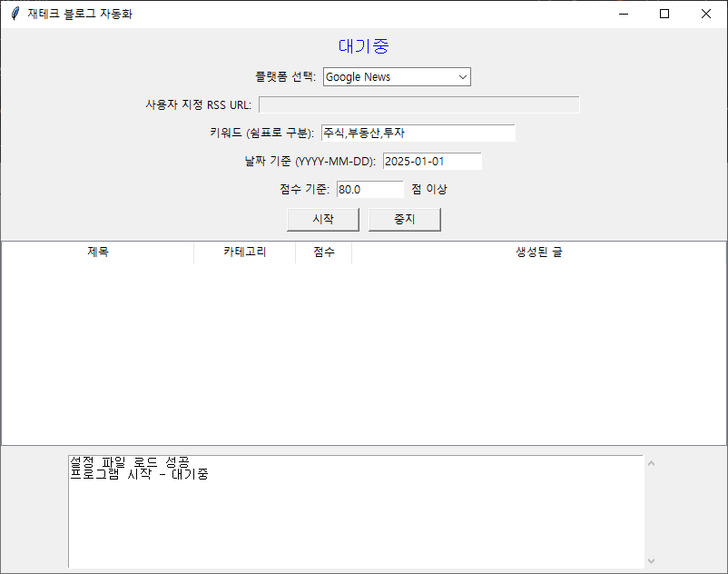The height and width of the screenshot is (574, 728).
Task: Start automation with the 시작 button
Action: click(323, 219)
